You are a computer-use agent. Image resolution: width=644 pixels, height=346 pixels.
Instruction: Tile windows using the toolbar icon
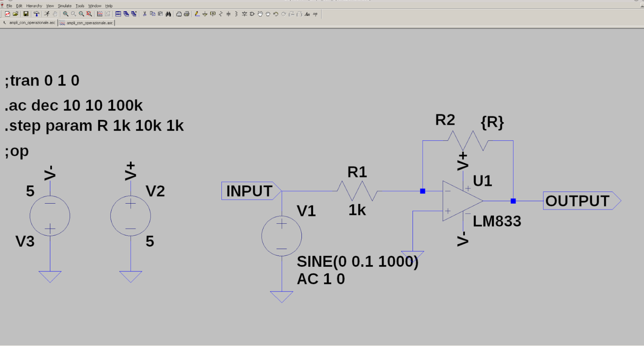118,14
